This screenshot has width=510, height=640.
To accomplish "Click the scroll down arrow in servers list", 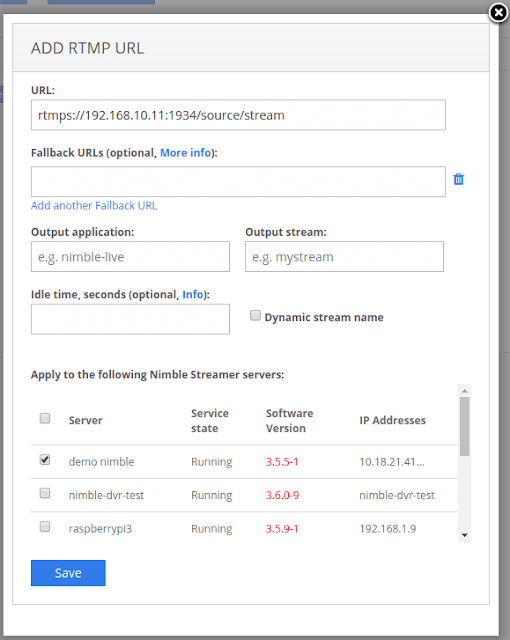I will click(464, 535).
